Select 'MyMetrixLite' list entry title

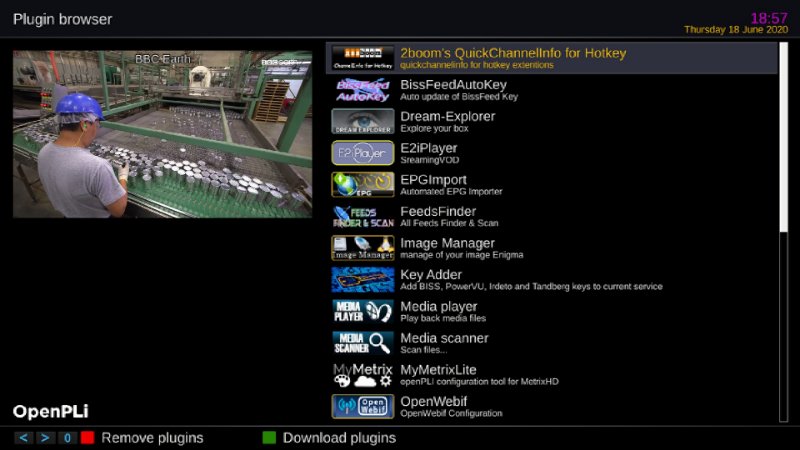pyautogui.click(x=438, y=369)
